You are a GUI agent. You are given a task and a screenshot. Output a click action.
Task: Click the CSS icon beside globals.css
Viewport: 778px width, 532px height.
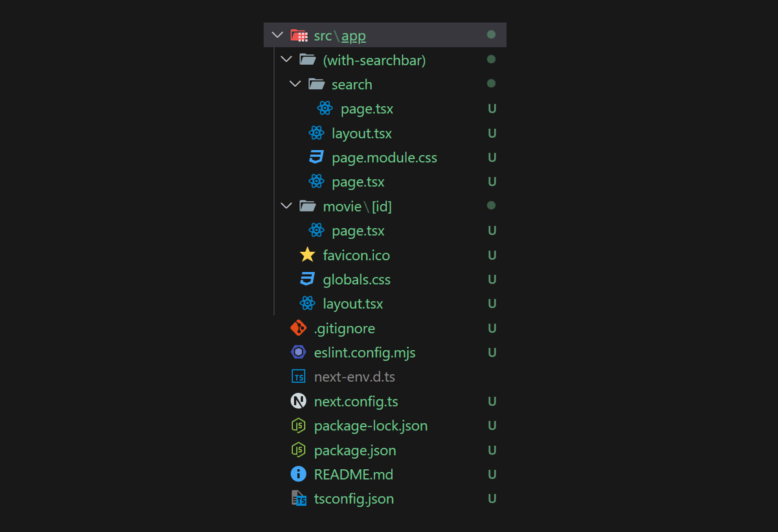pyautogui.click(x=307, y=280)
